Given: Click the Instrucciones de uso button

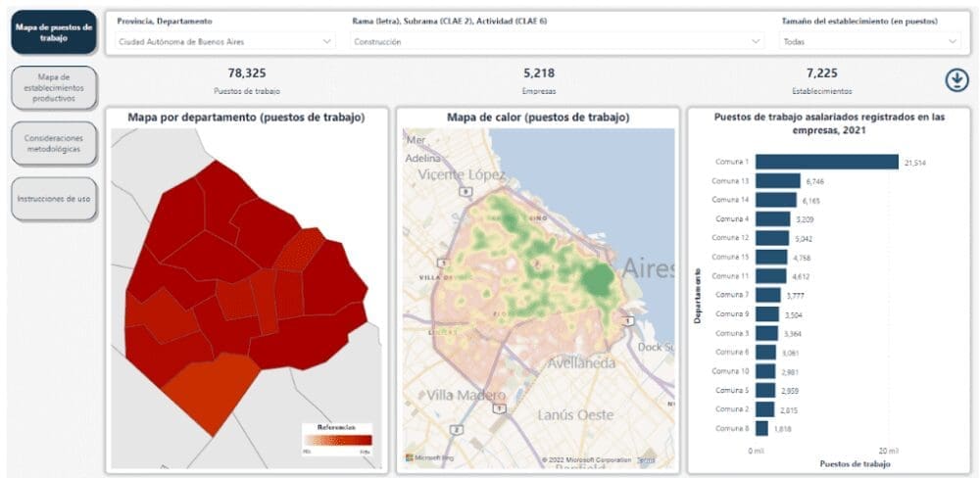Looking at the screenshot, I should (x=54, y=199).
